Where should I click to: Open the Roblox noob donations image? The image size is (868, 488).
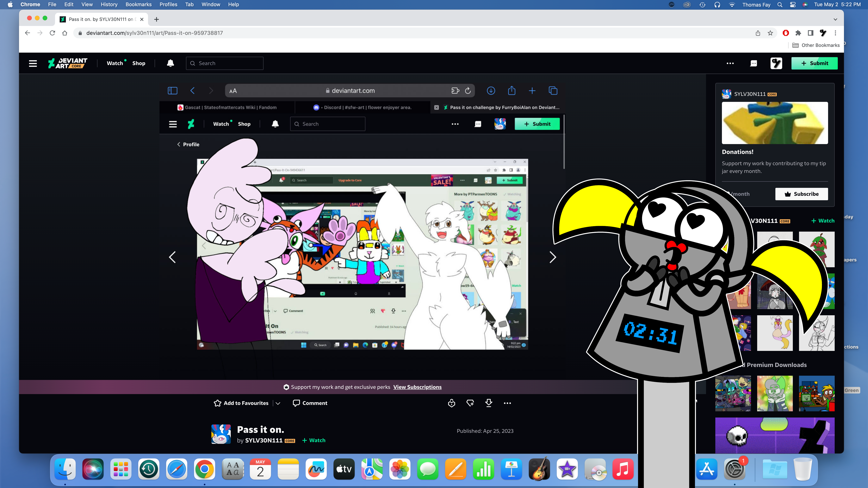[x=775, y=123]
